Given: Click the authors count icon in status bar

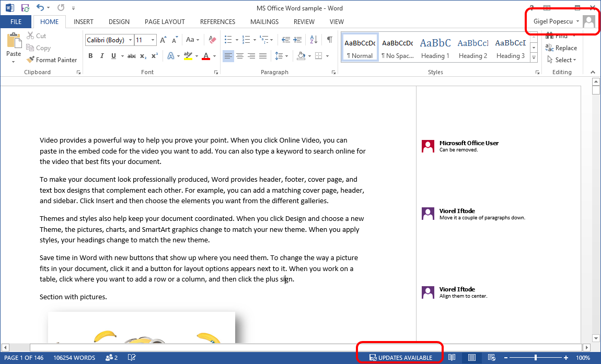Looking at the screenshot, I should [111, 358].
